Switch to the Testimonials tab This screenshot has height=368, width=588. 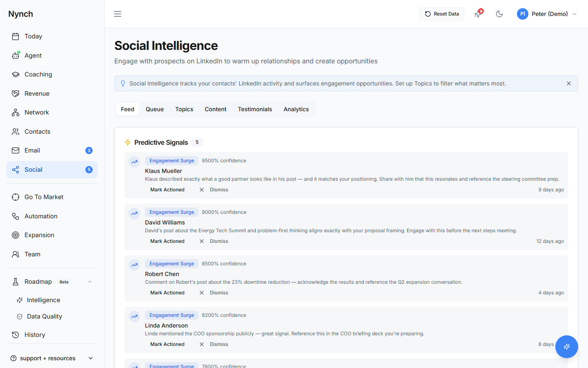[x=255, y=109]
